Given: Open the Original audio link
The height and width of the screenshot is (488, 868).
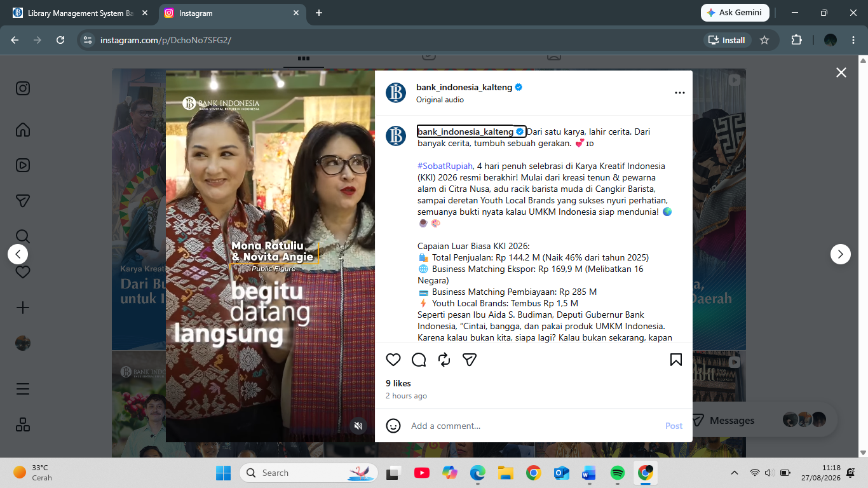Looking at the screenshot, I should [x=440, y=100].
